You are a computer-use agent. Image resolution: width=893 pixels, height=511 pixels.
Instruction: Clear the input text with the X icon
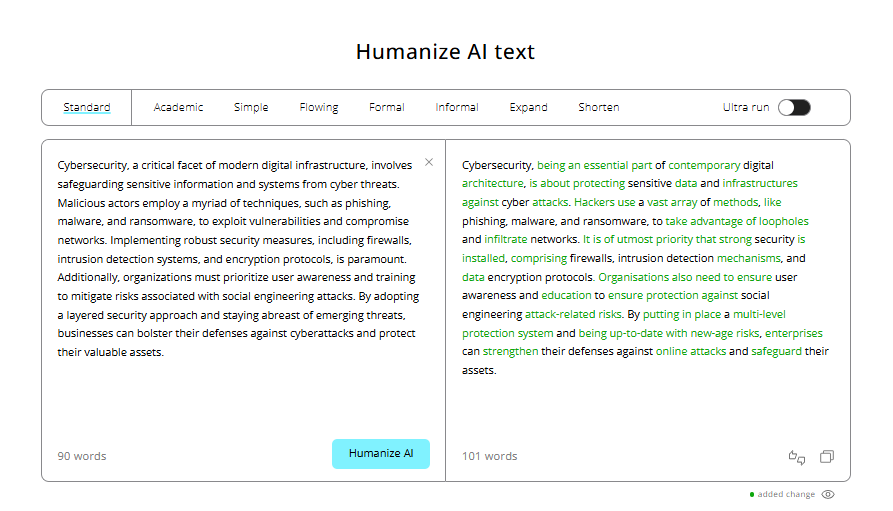429,162
